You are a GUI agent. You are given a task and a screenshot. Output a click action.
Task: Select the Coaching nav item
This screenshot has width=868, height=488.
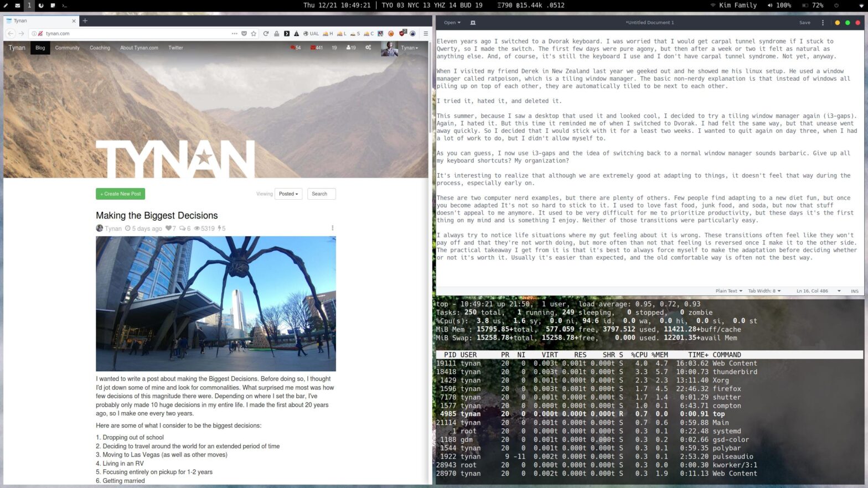[x=100, y=48]
